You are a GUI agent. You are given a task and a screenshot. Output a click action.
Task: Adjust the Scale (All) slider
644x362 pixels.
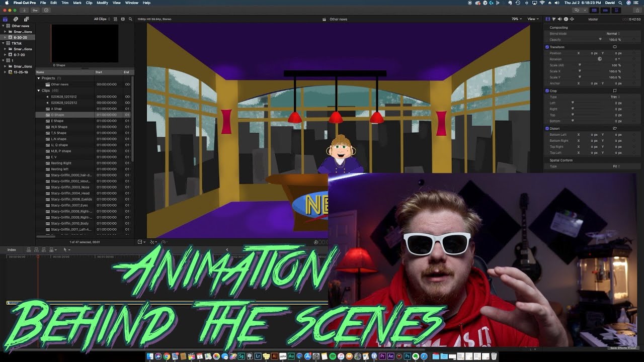tap(580, 65)
